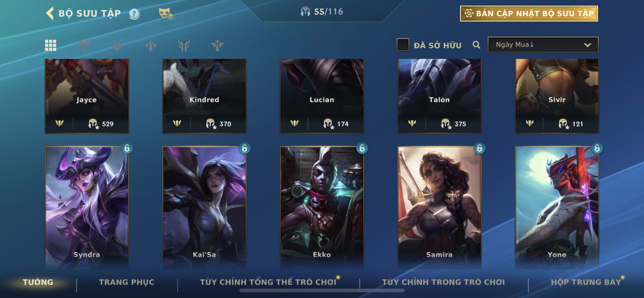Click the bottom horizontal scroll bar

click(322, 291)
